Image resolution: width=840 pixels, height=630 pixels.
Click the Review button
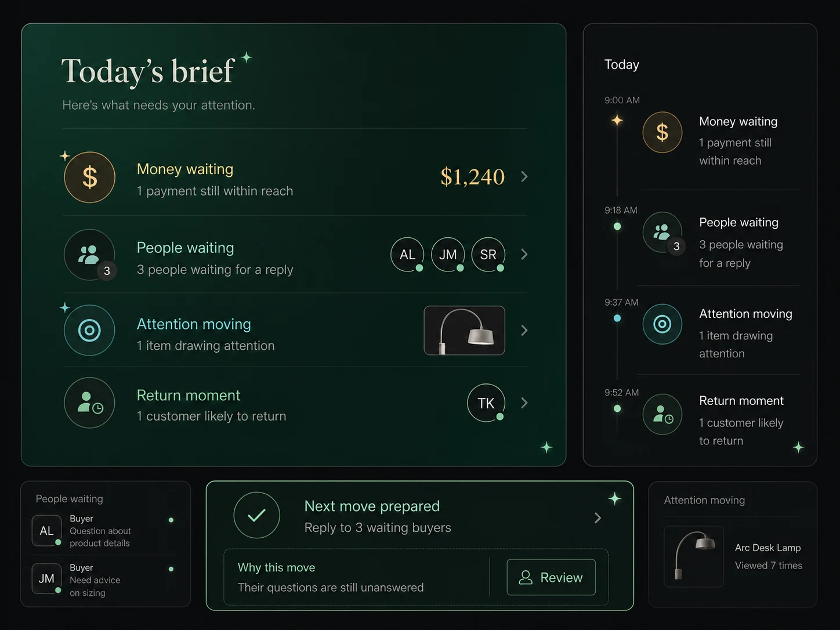[551, 577]
